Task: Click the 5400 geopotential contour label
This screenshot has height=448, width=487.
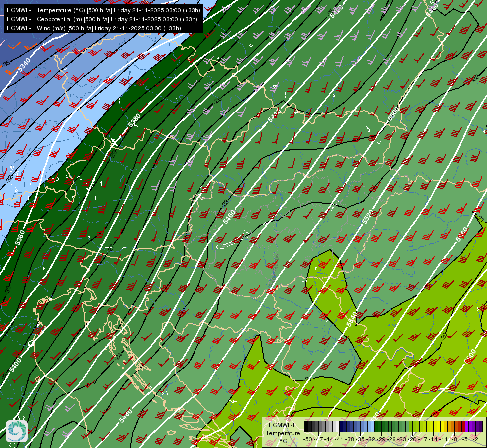Action: 15,365
